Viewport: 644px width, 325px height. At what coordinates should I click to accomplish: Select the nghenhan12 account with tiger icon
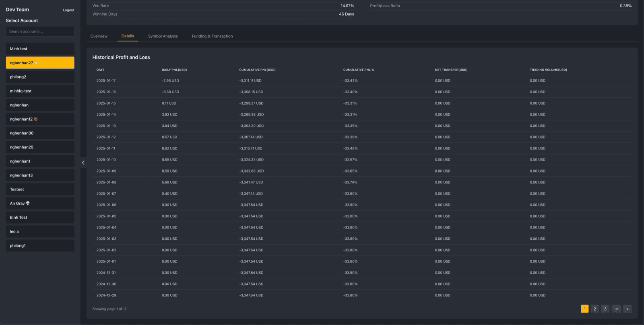coord(40,119)
